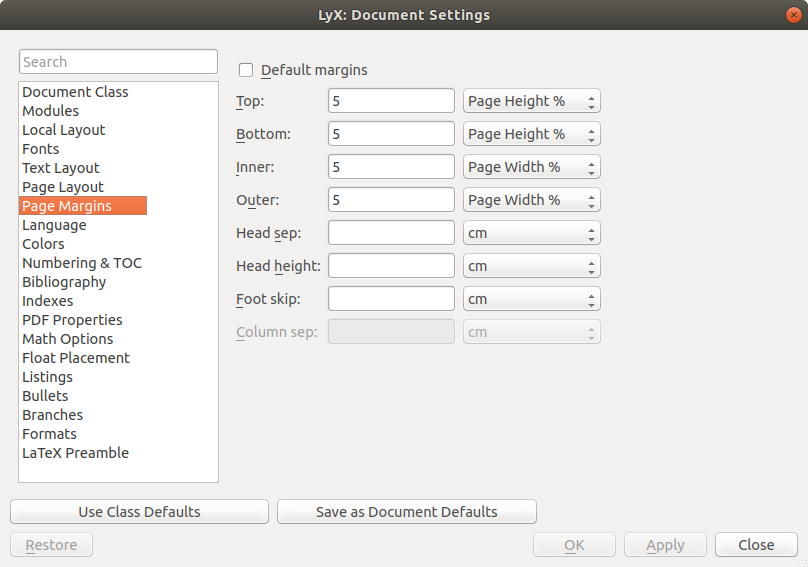Open the LaTeX Preamble section

[x=75, y=453]
